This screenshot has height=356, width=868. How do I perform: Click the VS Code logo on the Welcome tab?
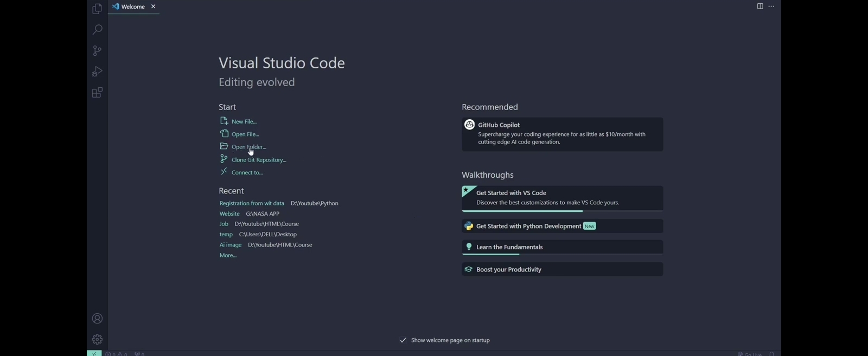pos(115,7)
